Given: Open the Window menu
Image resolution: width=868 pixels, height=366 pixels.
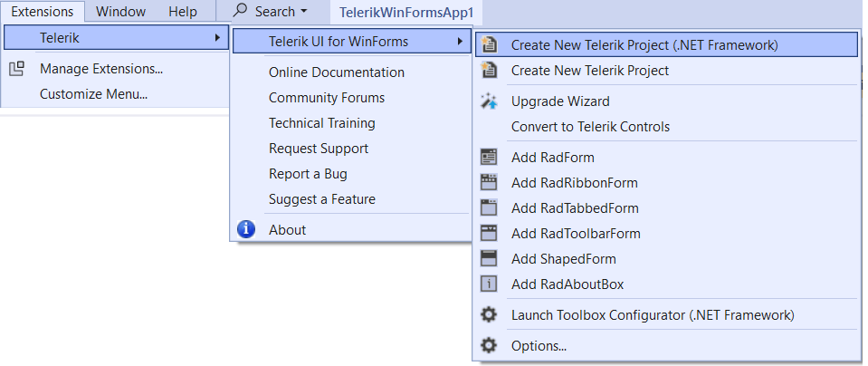Looking at the screenshot, I should click(x=120, y=12).
